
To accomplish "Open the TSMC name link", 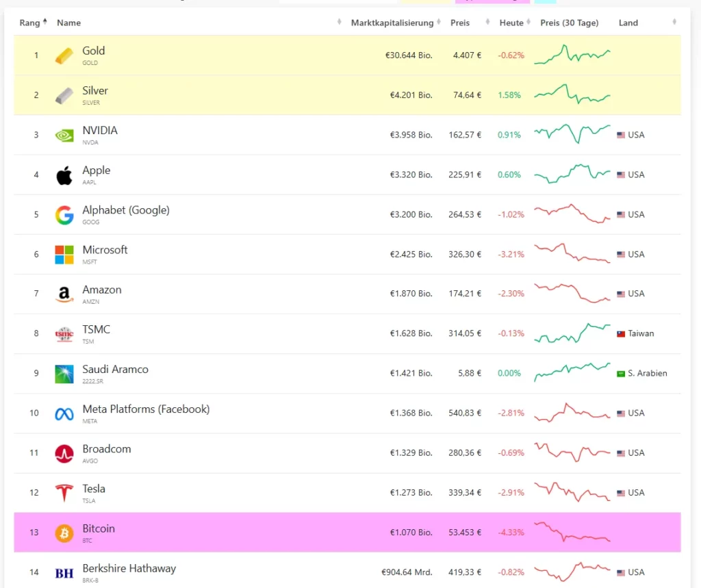I will (96, 330).
